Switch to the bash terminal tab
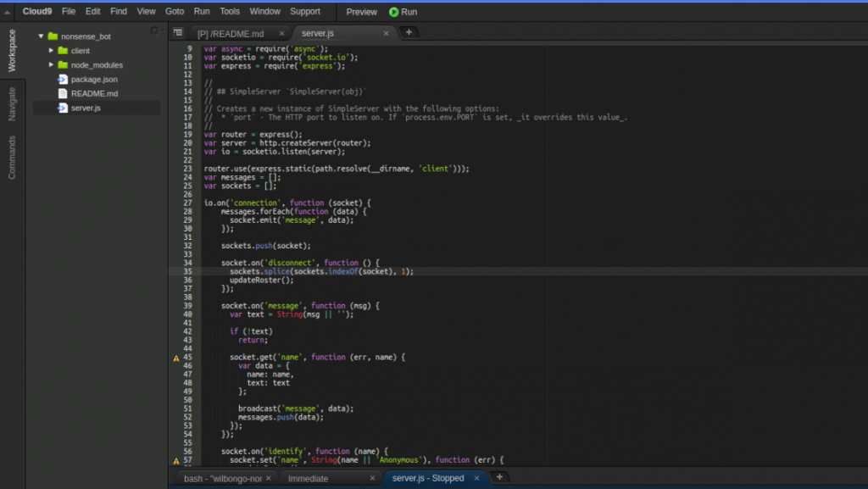 [x=223, y=478]
